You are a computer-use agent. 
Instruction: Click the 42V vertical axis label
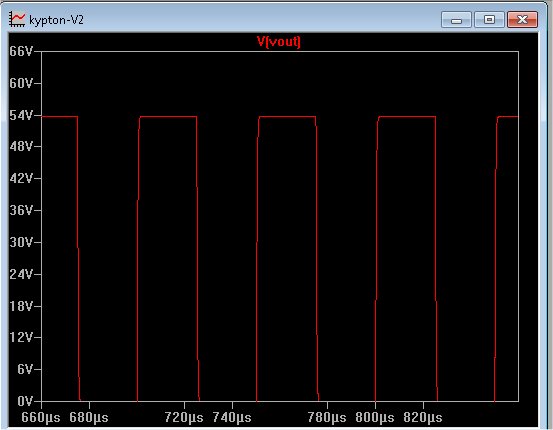pyautogui.click(x=21, y=178)
